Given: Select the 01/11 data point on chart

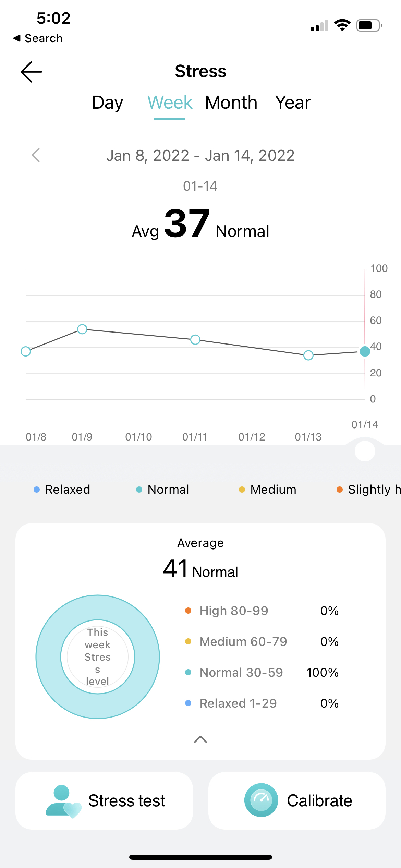Looking at the screenshot, I should point(195,340).
